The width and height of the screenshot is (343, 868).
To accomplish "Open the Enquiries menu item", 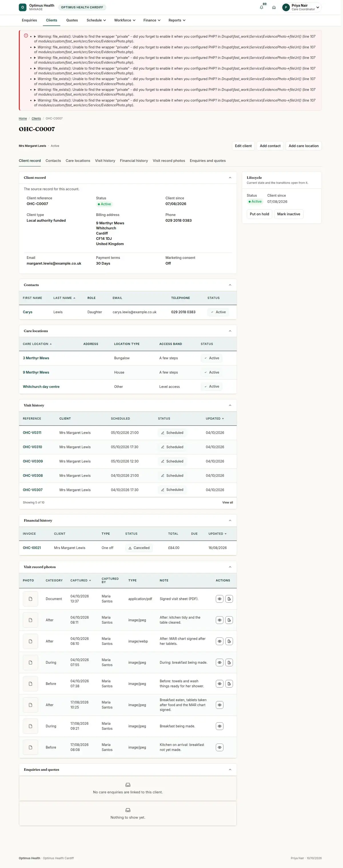I will [x=29, y=20].
